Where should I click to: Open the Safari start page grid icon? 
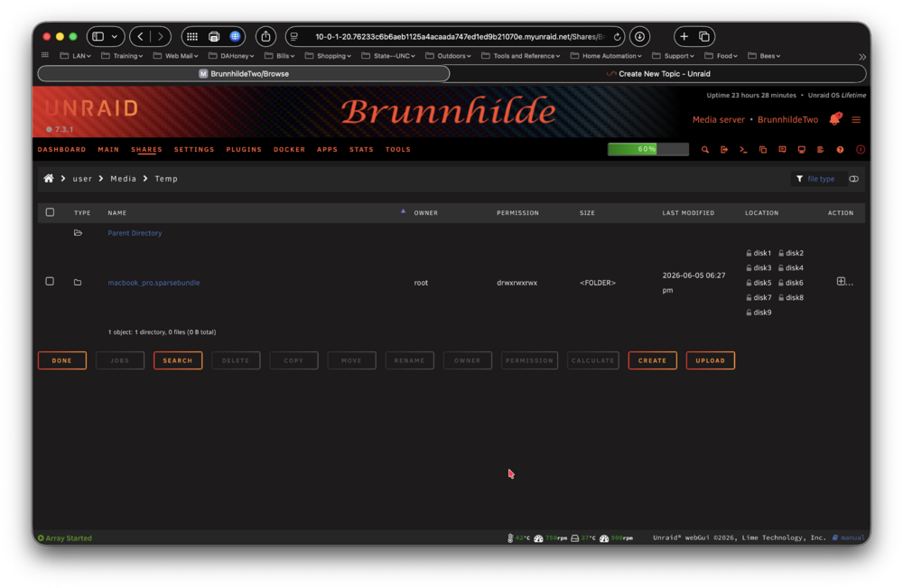pyautogui.click(x=192, y=36)
